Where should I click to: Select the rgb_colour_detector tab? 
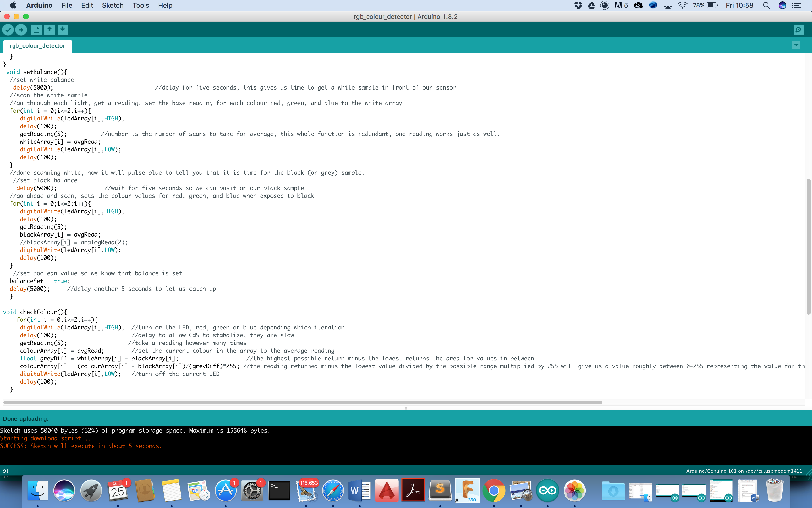pyautogui.click(x=37, y=46)
